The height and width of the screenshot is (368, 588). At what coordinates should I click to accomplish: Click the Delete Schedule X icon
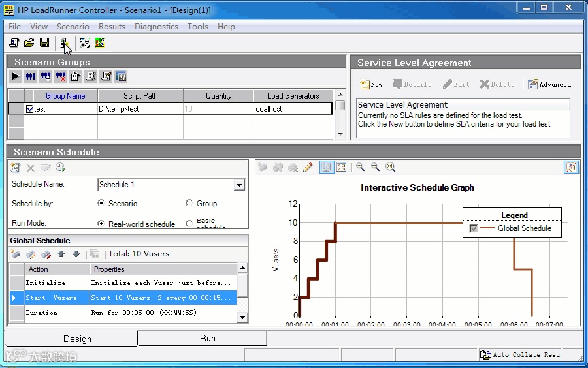pyautogui.click(x=30, y=168)
